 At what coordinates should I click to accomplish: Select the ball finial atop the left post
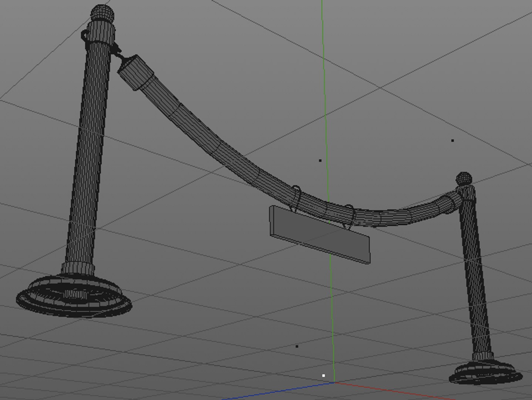click(102, 13)
